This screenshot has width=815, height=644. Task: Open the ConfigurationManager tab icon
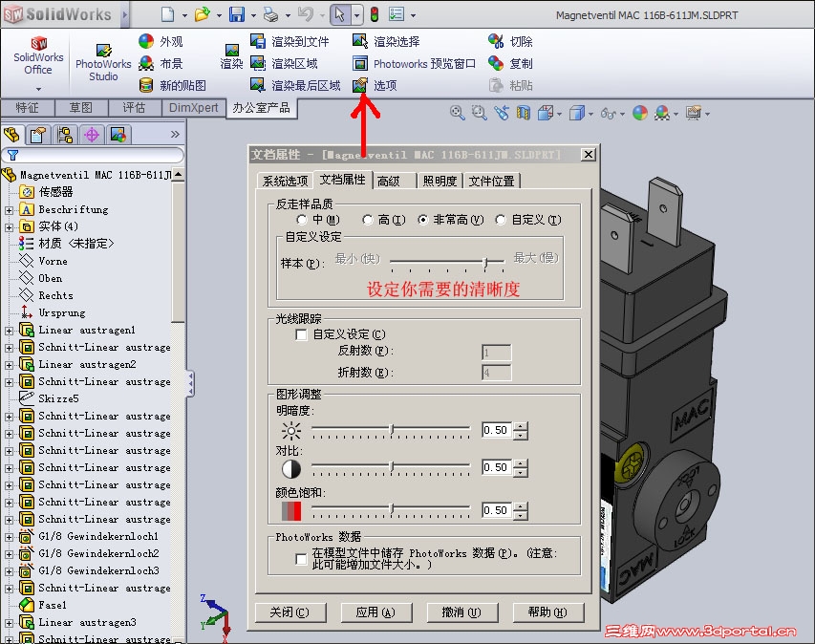[65, 135]
